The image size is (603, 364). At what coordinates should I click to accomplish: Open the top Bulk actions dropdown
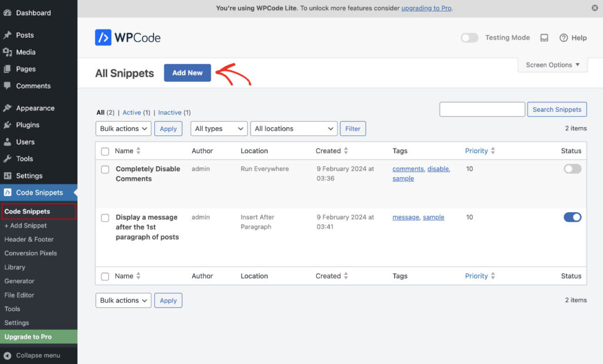[123, 128]
